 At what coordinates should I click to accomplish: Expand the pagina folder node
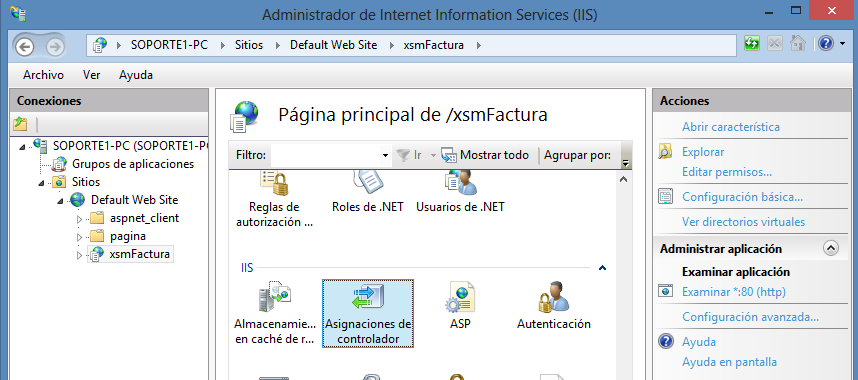click(x=79, y=237)
